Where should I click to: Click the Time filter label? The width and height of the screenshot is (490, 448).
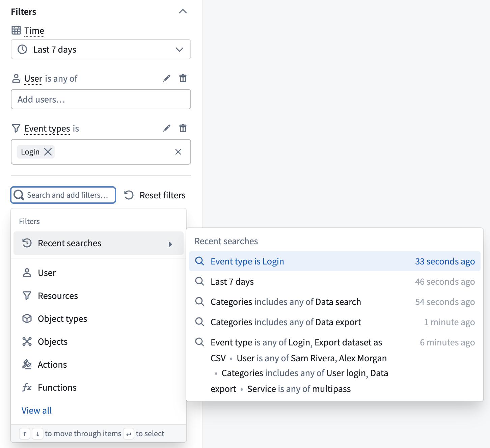tap(34, 31)
